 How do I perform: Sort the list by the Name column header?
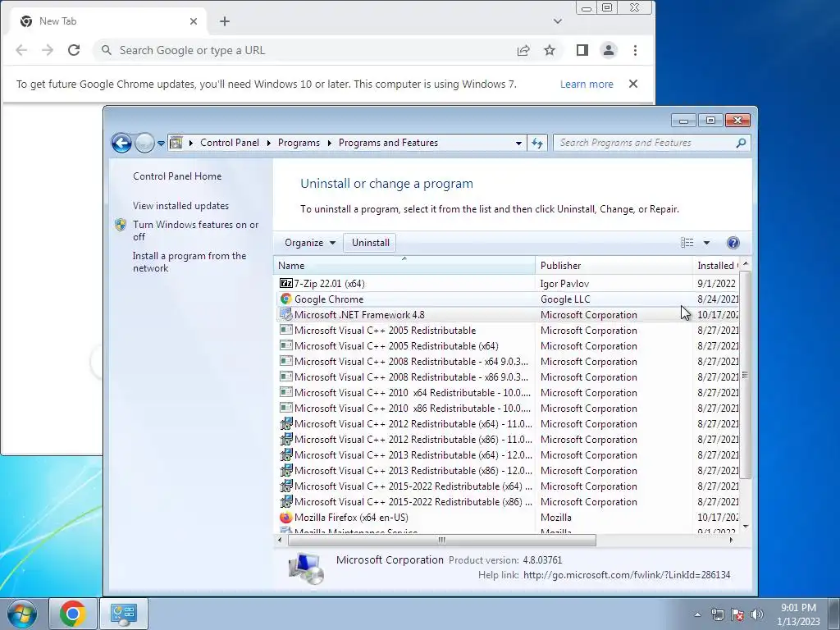point(404,265)
